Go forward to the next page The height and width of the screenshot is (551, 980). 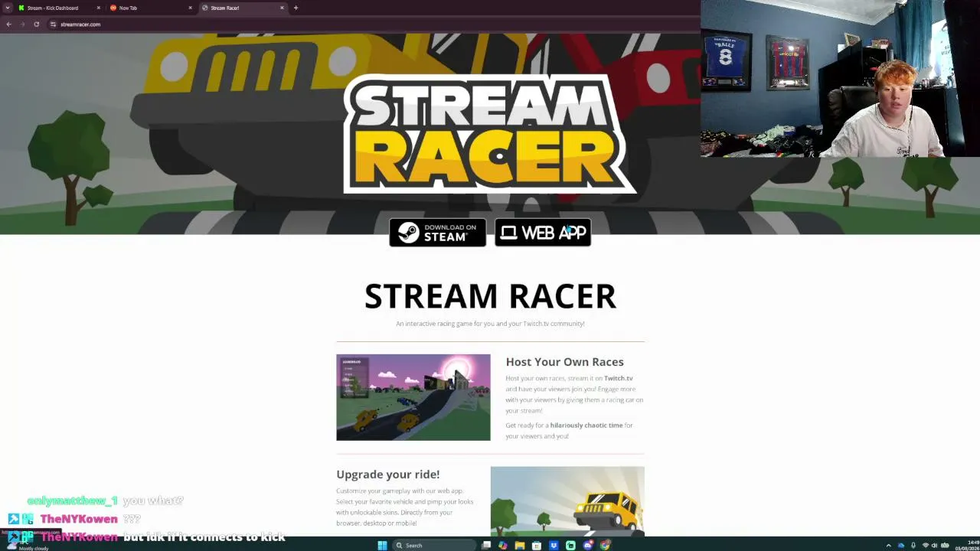tap(22, 24)
